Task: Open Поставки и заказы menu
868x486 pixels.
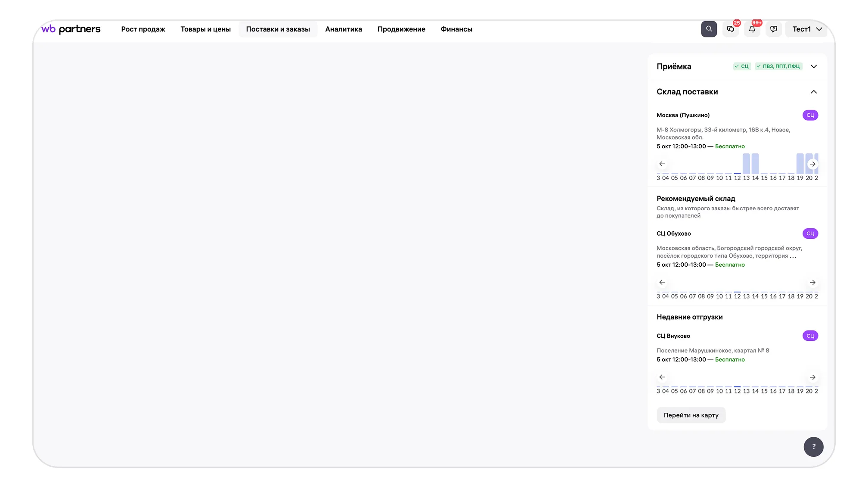Action: [x=278, y=29]
